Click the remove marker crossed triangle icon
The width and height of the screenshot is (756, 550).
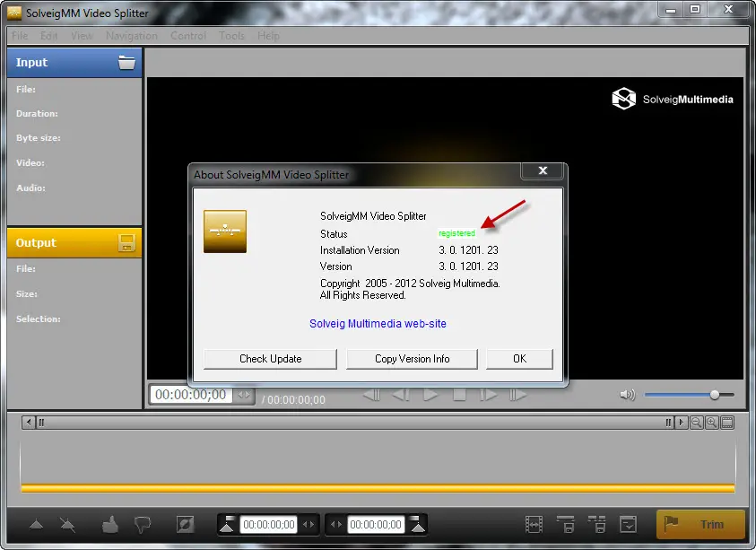[67, 525]
